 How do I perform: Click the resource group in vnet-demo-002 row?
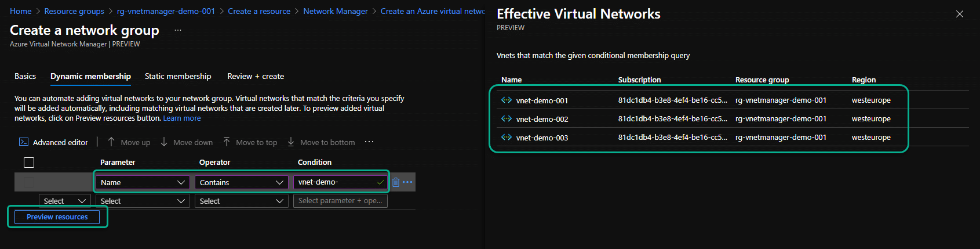[781, 119]
